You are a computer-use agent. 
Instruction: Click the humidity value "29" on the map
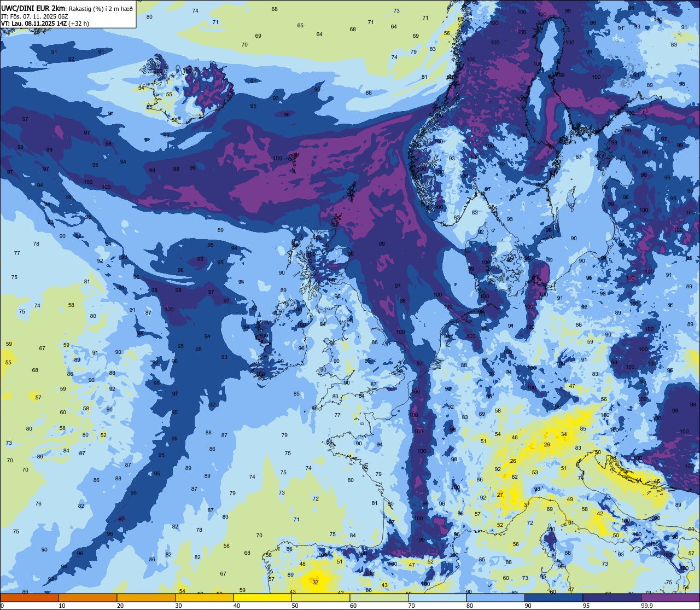tap(547, 445)
